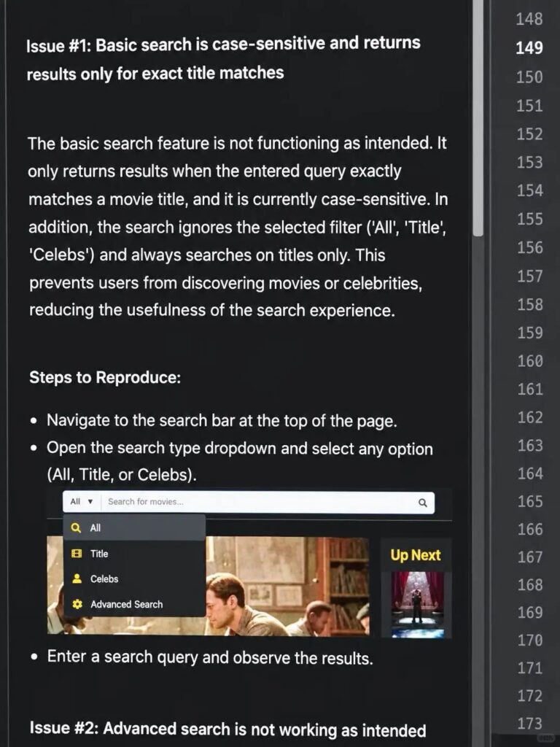Click the film strip icon beside Title

click(x=76, y=554)
